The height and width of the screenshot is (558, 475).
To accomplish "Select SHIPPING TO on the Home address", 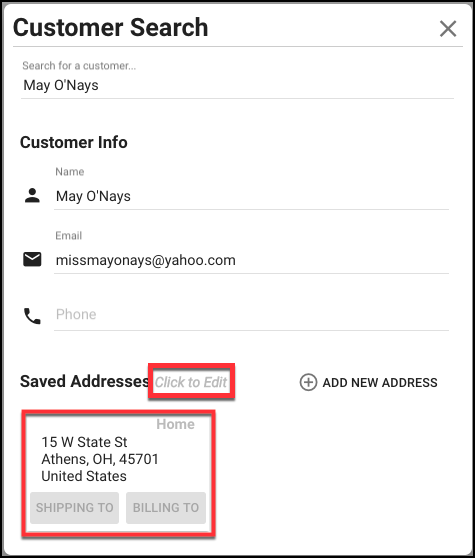I will coord(74,508).
